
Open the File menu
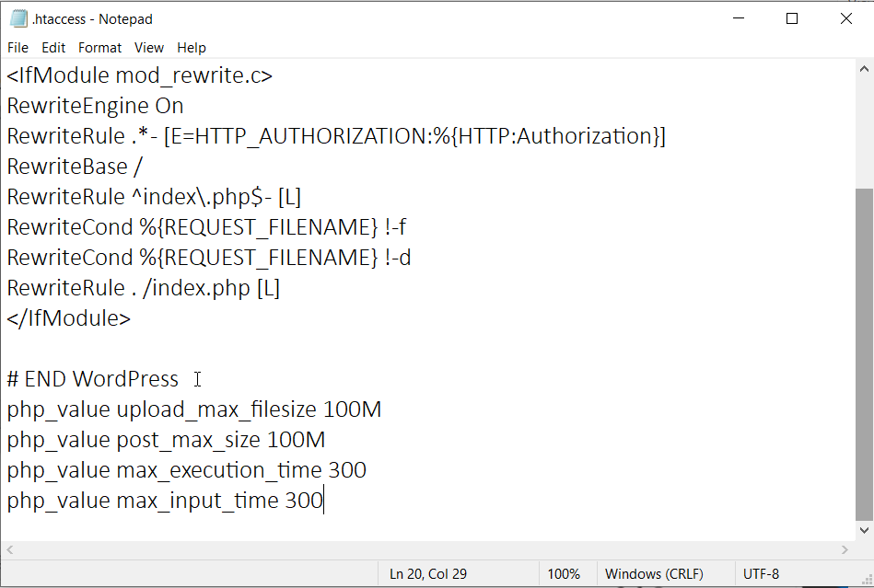(17, 48)
